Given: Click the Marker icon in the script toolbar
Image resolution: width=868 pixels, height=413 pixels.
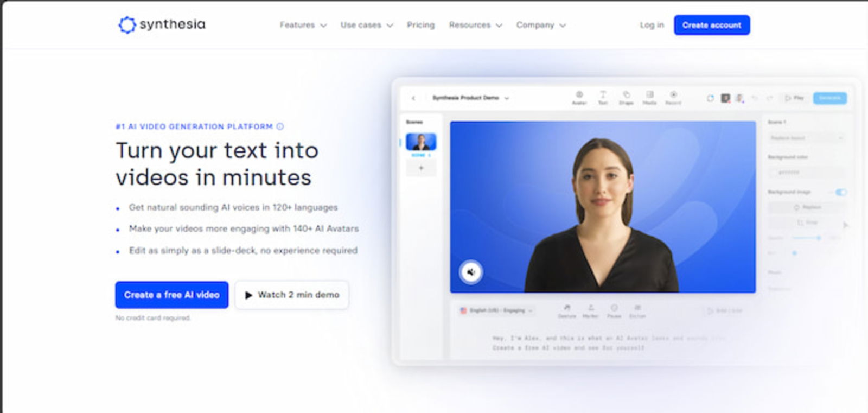Looking at the screenshot, I should [x=591, y=311].
